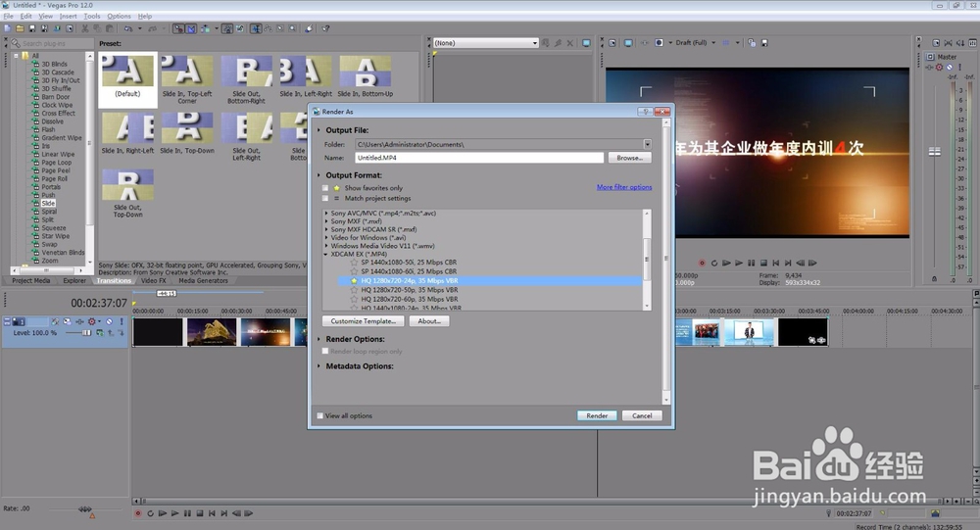Click the track 1 Solo exclamation icon
This screenshot has height=530, width=980.
pyautogui.click(x=122, y=321)
